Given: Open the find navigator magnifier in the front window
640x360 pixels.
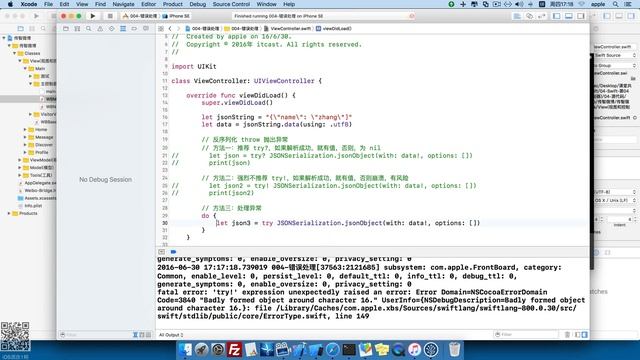Looking at the screenshot, I should [89, 29].
